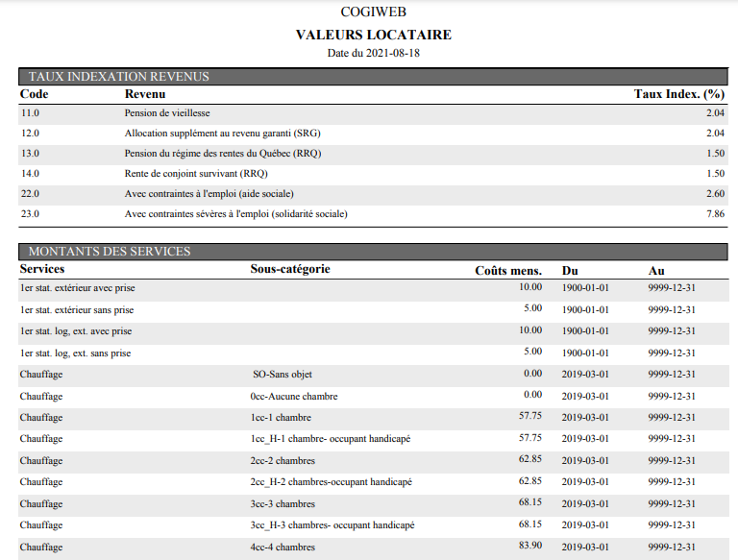The width and height of the screenshot is (738, 560).
Task: Click the 7.86 index rate value
Action: click(x=714, y=214)
